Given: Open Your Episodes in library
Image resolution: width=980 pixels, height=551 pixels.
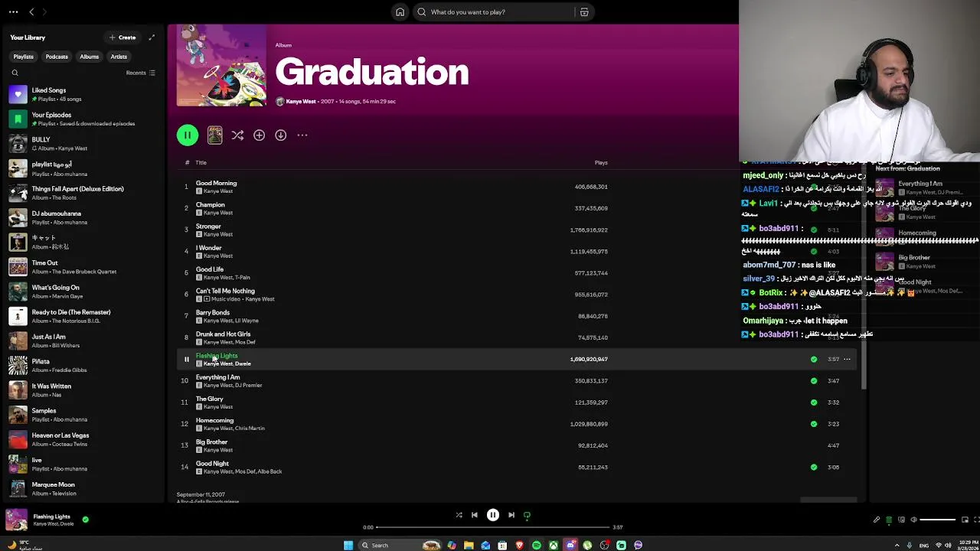Looking at the screenshot, I should click(x=84, y=119).
